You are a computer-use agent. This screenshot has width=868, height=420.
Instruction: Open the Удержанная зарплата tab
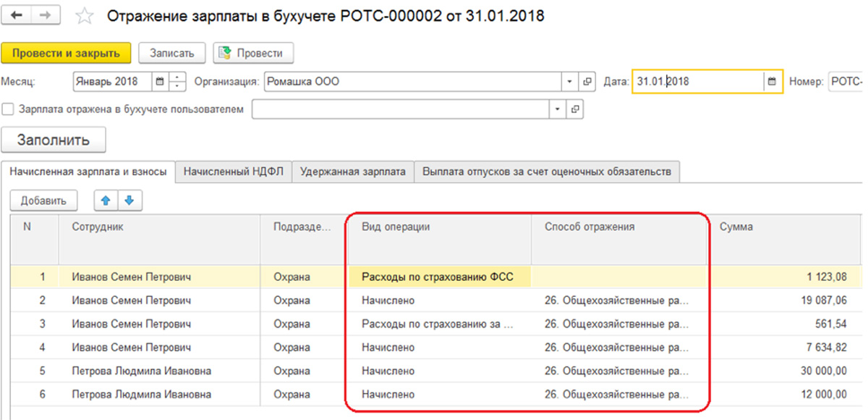click(x=353, y=172)
